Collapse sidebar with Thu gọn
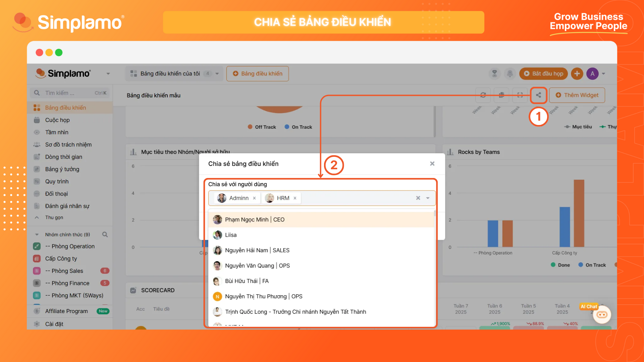 [x=54, y=218]
